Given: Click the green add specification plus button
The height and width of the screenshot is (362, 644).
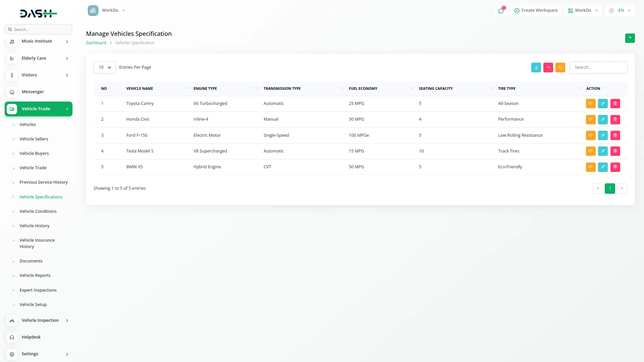Looking at the screenshot, I should click(x=630, y=38).
